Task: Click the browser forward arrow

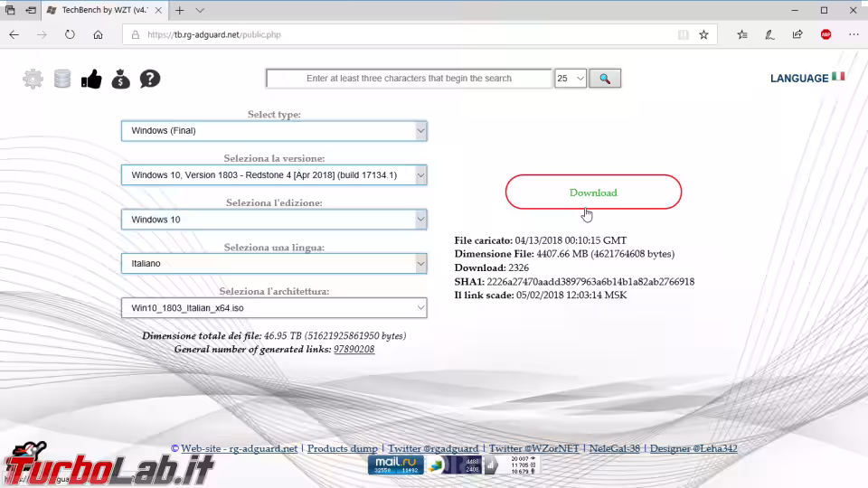Action: tap(42, 34)
